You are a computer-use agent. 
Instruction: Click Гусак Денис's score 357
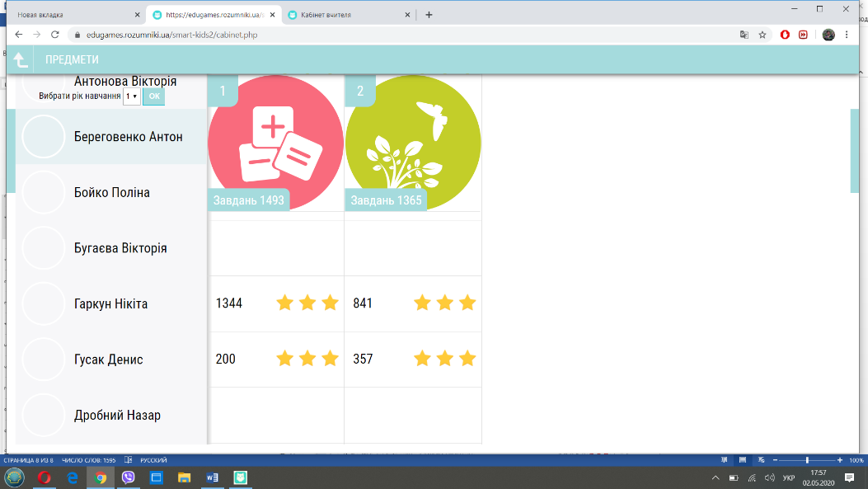click(x=363, y=360)
